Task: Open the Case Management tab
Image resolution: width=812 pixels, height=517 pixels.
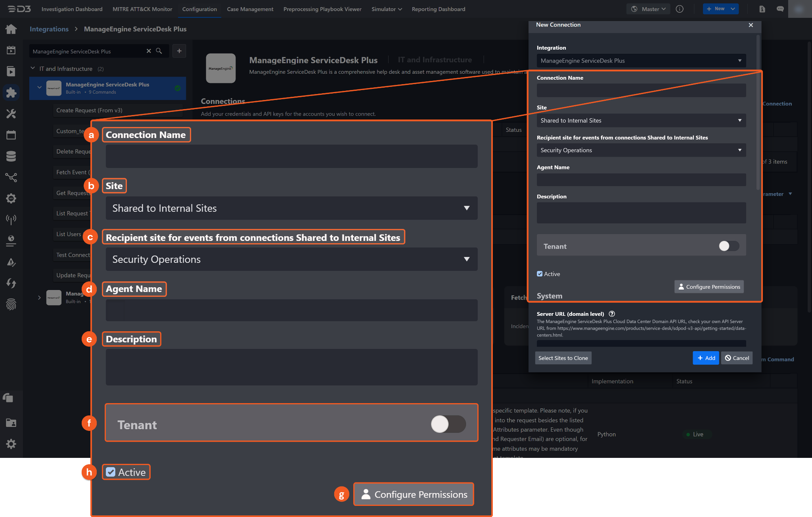Action: coord(250,9)
